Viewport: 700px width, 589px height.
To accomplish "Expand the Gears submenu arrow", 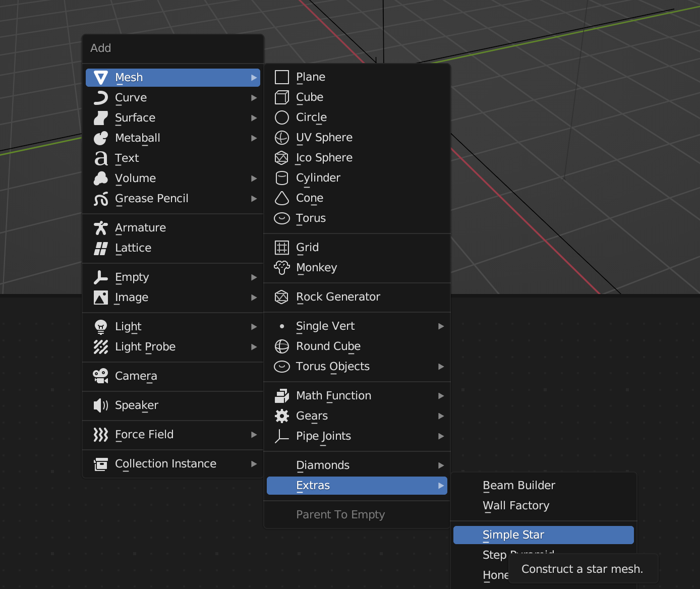I will pyautogui.click(x=441, y=416).
